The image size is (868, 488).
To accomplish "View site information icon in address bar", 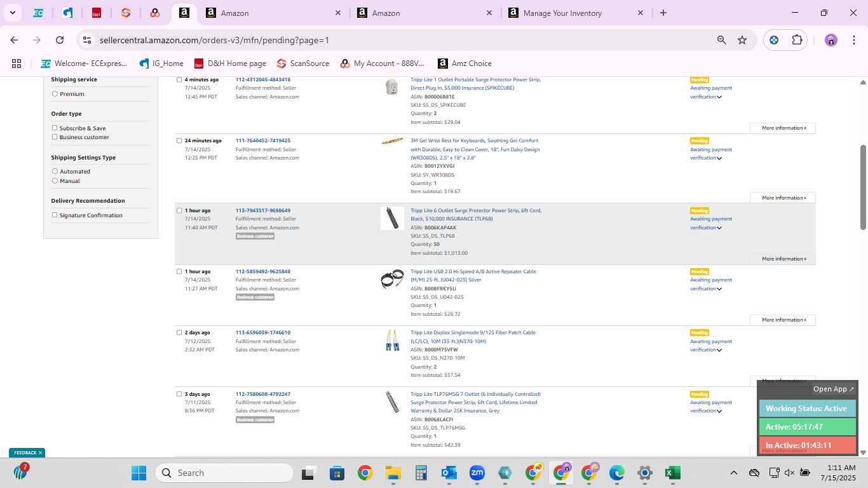I will (x=87, y=40).
